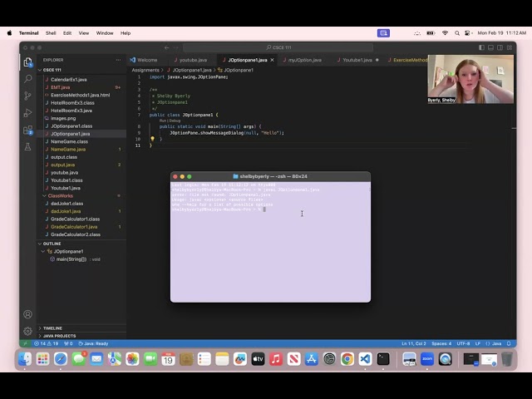Open Control Center in menu bar
Viewport: 532px width, 399px height.
pyautogui.click(x=468, y=33)
